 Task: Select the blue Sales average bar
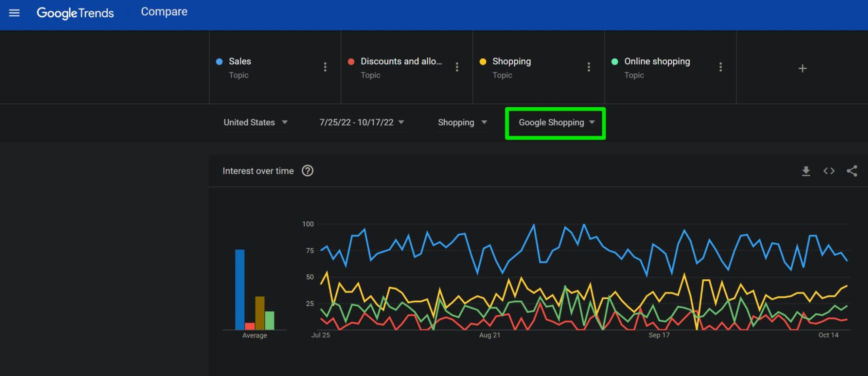[240, 290]
